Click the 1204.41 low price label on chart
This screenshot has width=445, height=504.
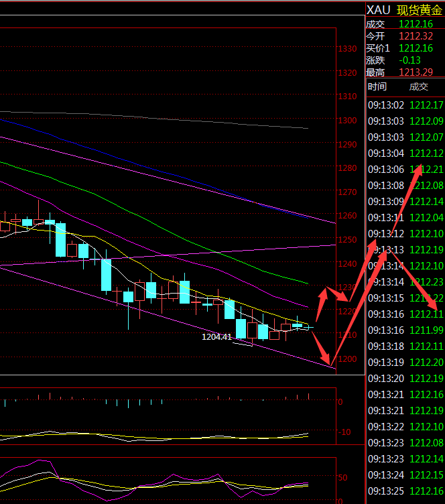[x=216, y=337]
